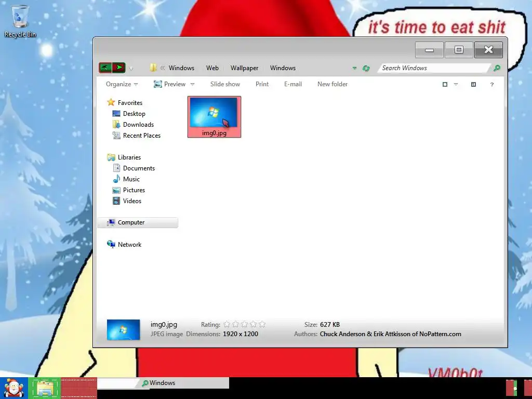Open the Music library
Image resolution: width=532 pixels, height=399 pixels.
click(x=131, y=179)
